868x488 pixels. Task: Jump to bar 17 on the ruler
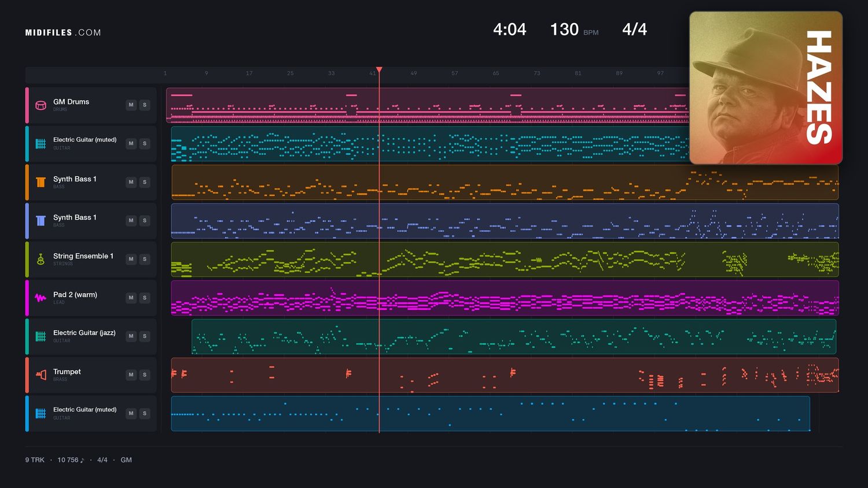[249, 73]
